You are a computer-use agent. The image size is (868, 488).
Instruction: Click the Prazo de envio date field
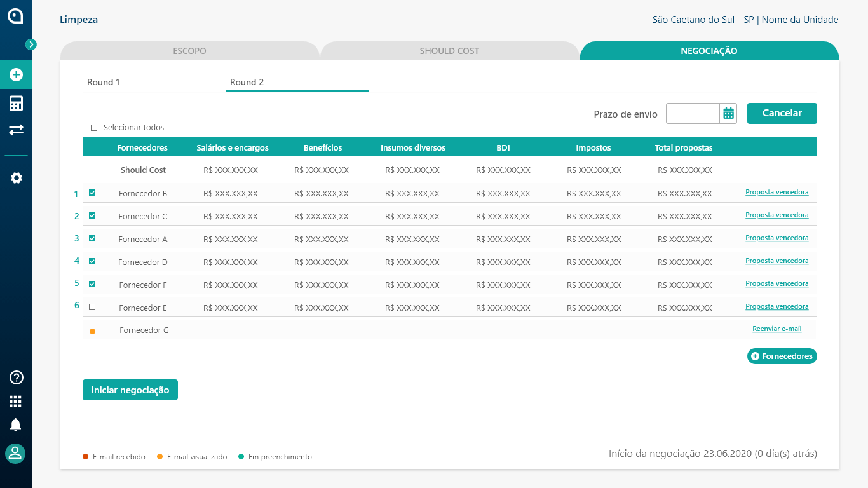click(x=693, y=114)
